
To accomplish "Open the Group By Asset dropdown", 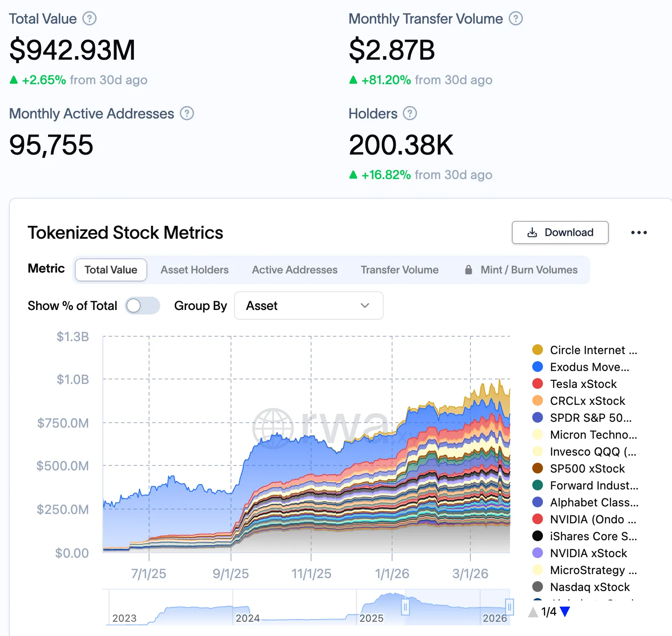I will (x=308, y=306).
